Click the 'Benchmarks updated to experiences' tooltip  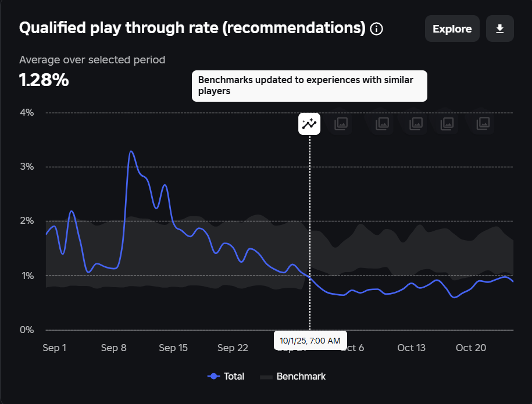(x=309, y=86)
